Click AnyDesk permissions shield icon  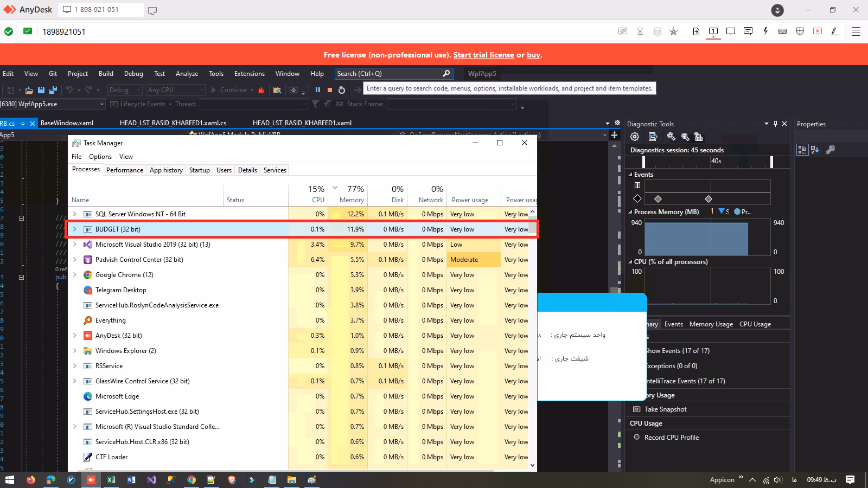pyautogui.click(x=800, y=31)
